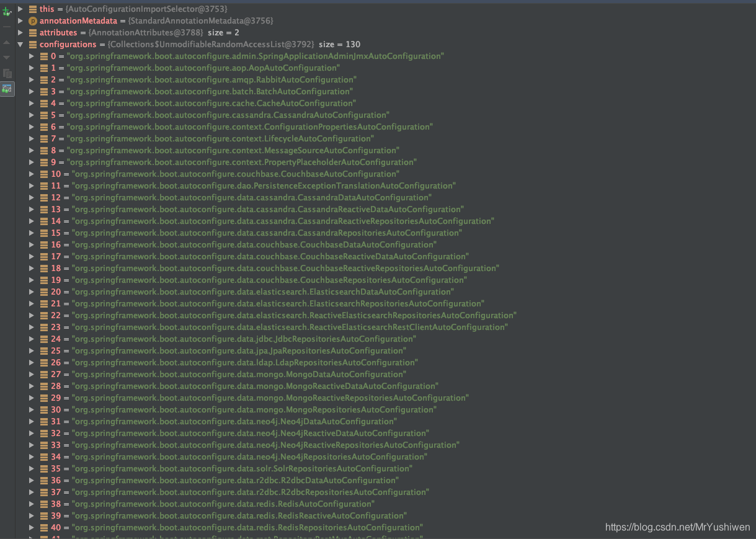Select the UnmodifiableRandomAccessList size = 130 text

pyautogui.click(x=234, y=45)
